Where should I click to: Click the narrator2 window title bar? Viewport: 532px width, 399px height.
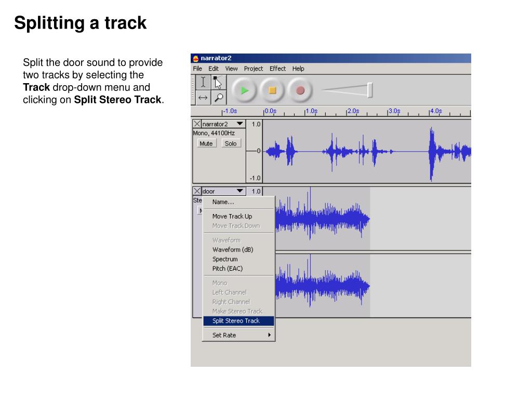point(331,58)
